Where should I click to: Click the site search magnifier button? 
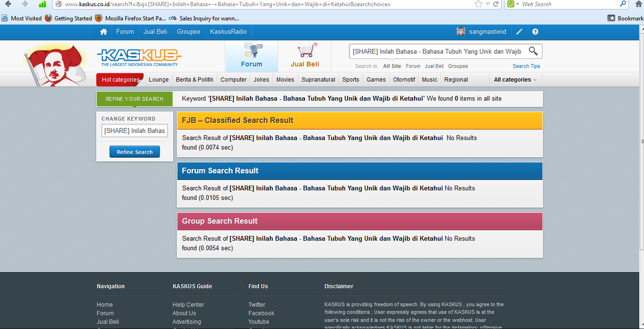[x=533, y=51]
